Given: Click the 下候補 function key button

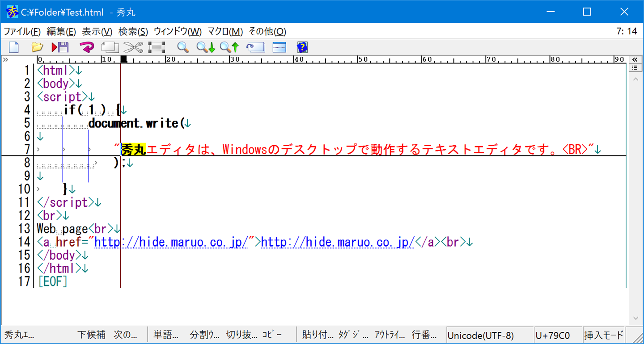Looking at the screenshot, I should [x=91, y=335].
